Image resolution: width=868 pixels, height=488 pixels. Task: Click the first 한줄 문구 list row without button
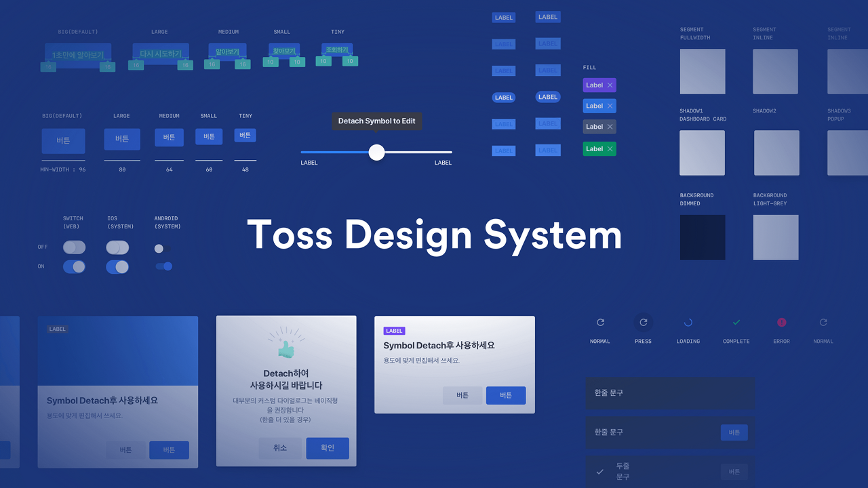(x=670, y=393)
